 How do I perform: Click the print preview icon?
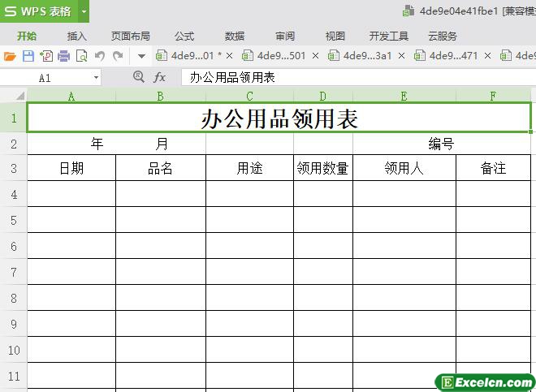coord(82,56)
